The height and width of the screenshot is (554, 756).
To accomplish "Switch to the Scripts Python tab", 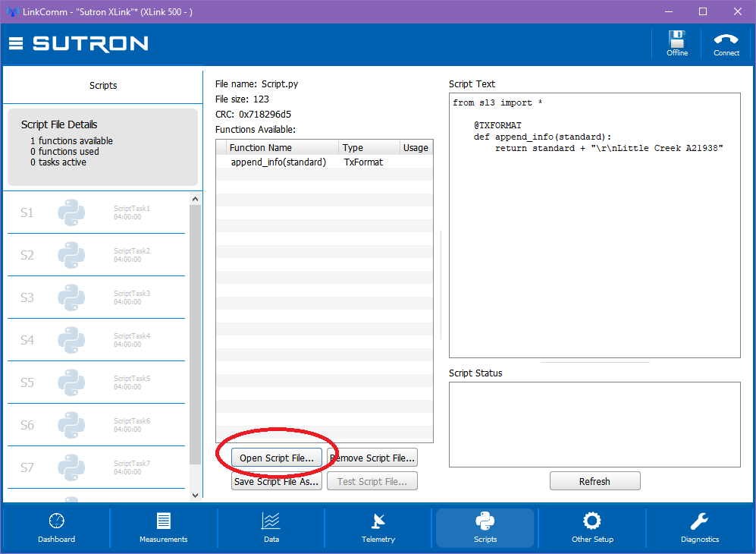I will click(485, 528).
